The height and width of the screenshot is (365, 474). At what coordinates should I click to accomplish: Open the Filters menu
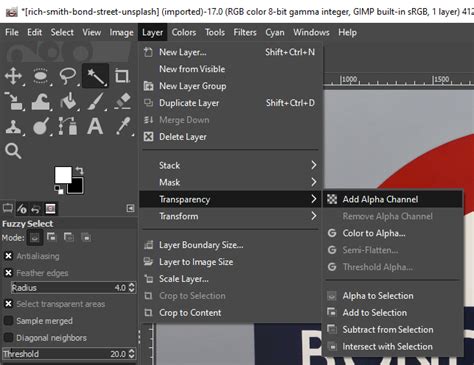(245, 32)
